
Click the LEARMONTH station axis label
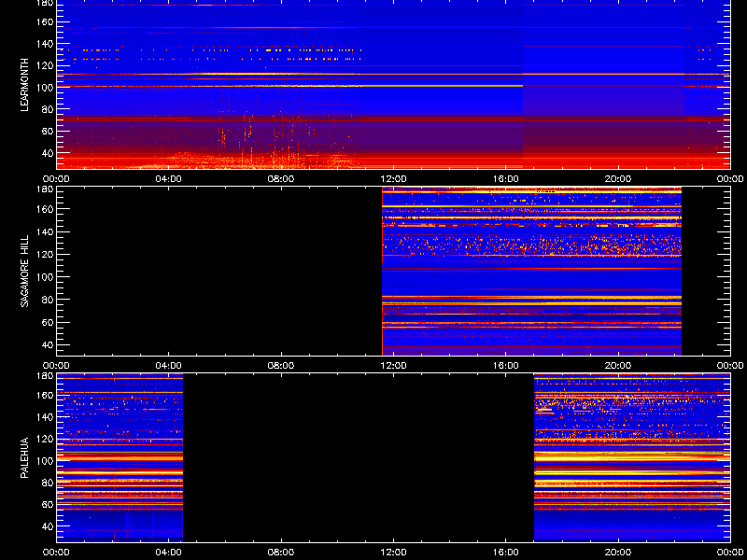click(x=25, y=85)
